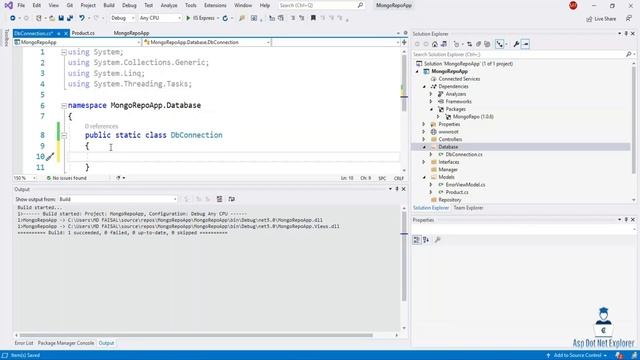Open the MongoRepoApp project scope dropdown

click(77, 42)
